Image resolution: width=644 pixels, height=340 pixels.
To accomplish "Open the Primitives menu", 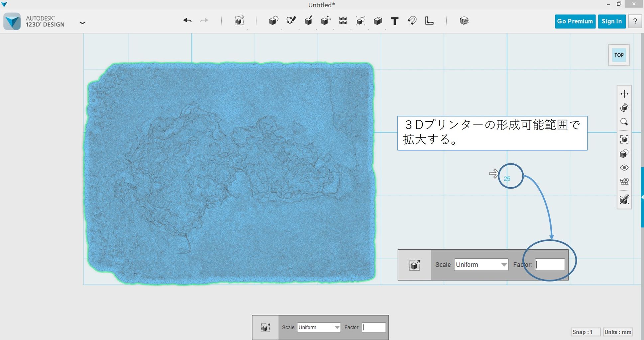I will (273, 21).
